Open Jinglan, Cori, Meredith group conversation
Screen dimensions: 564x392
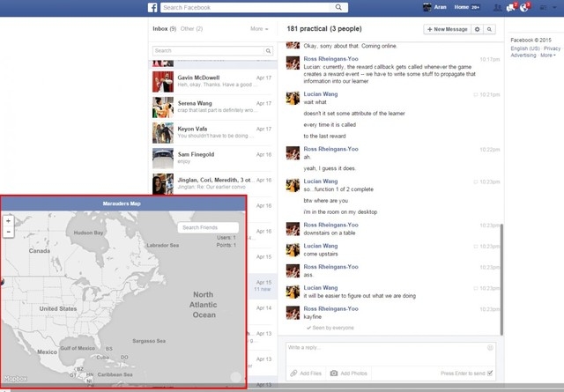click(x=212, y=184)
